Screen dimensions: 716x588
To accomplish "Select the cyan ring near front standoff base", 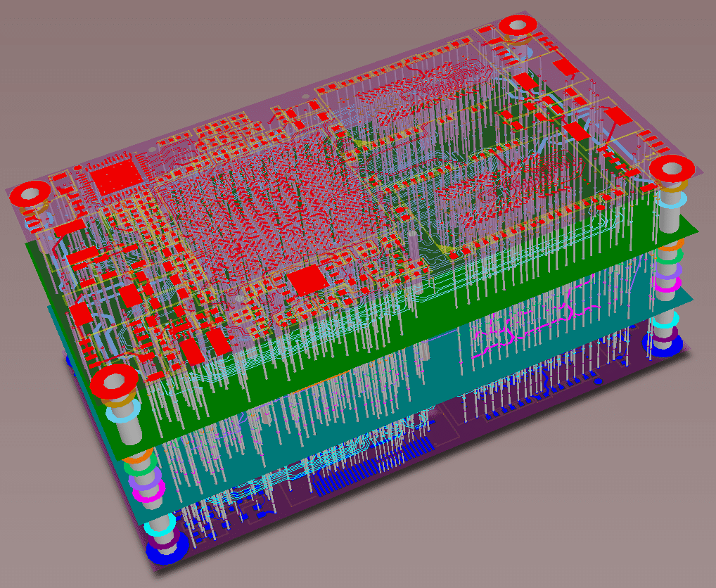I will (160, 526).
